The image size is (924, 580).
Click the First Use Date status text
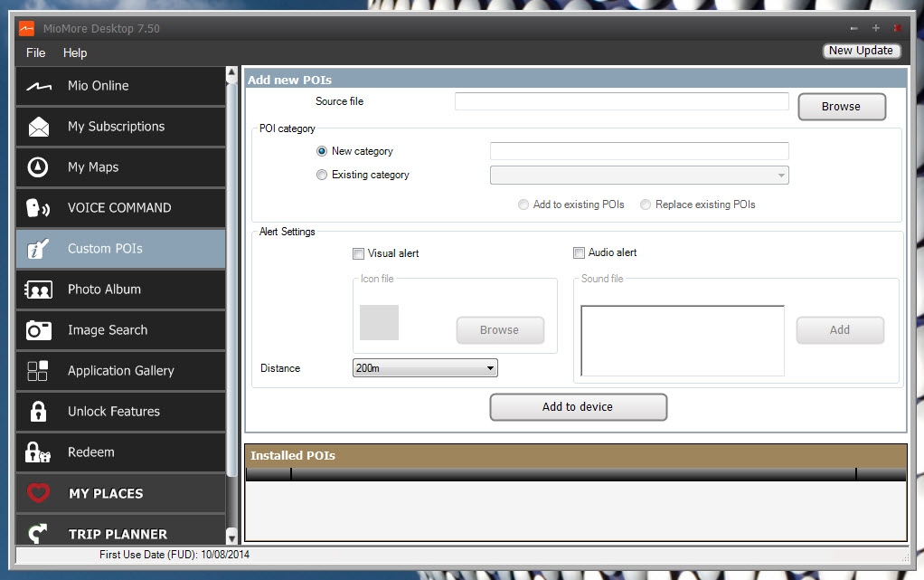[x=174, y=555]
